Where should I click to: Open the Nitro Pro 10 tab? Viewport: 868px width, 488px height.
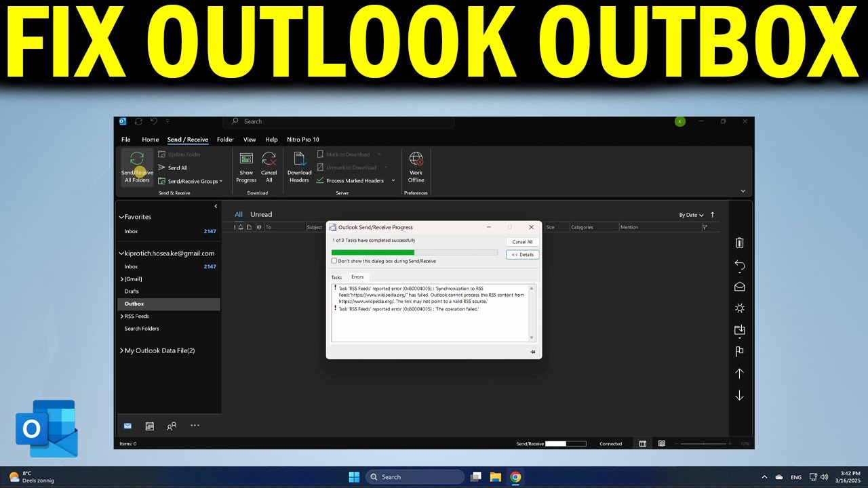[x=303, y=140]
